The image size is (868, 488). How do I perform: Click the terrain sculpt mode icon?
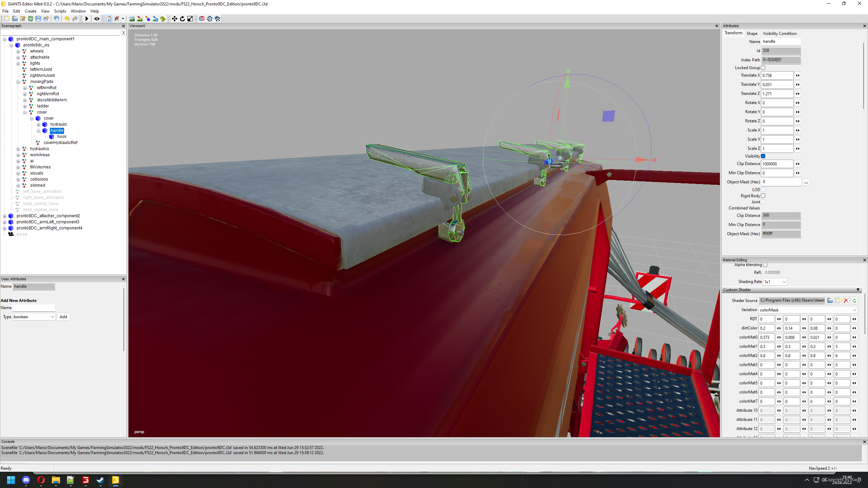tap(132, 19)
